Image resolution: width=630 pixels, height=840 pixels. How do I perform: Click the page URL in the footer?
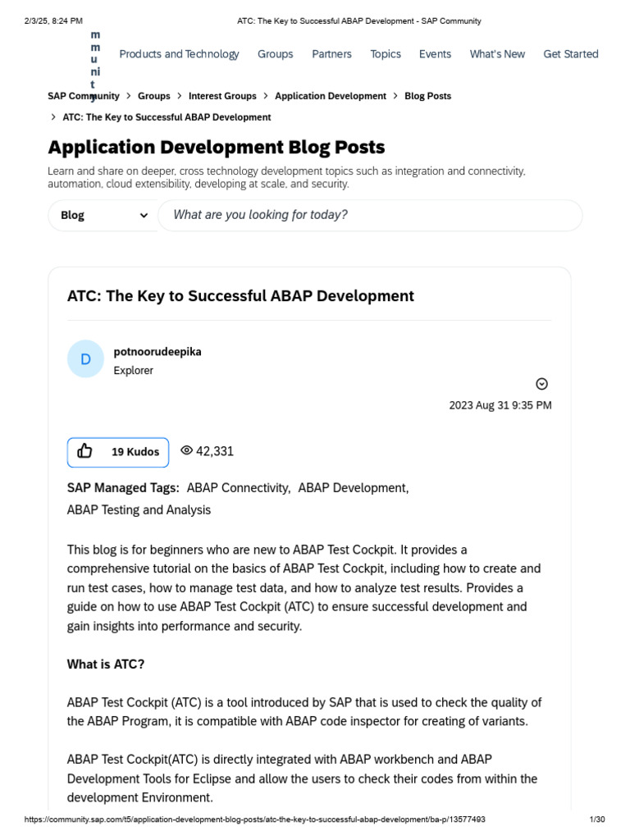255,819
